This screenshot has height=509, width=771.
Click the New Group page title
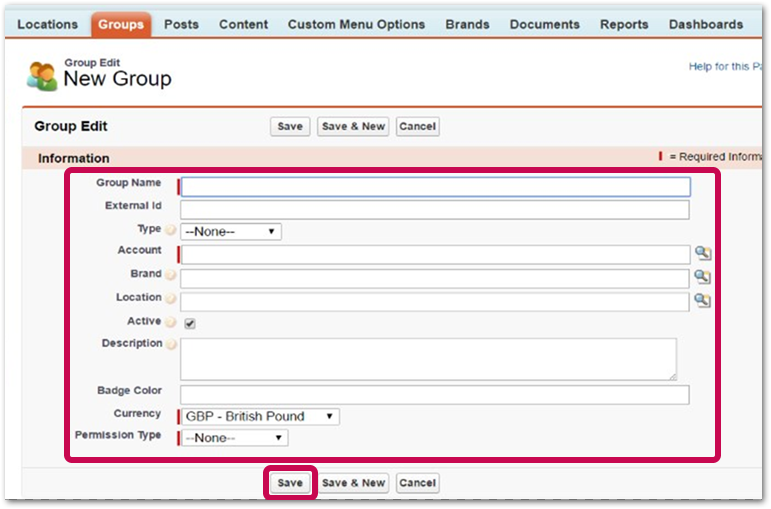coord(118,79)
